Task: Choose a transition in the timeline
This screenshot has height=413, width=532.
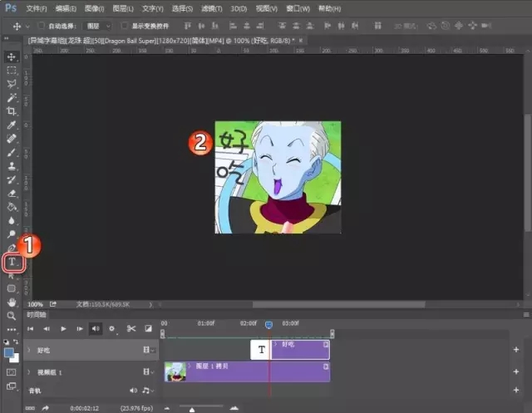Action: [148, 328]
